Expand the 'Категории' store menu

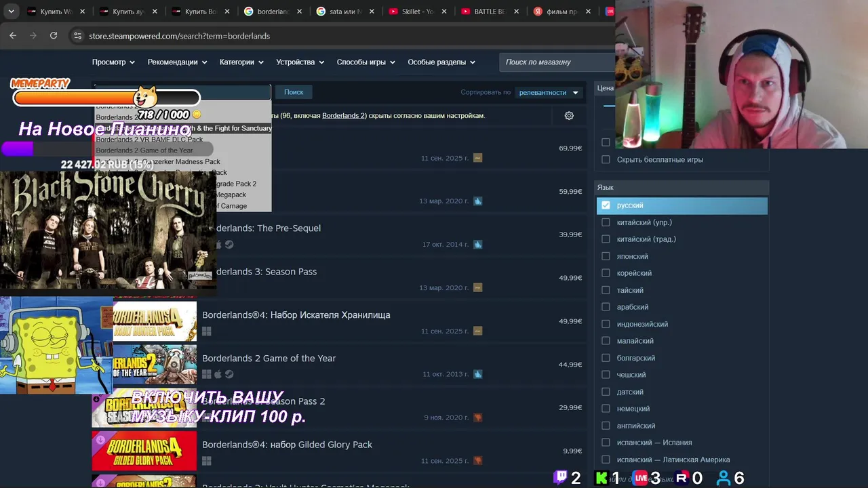(x=241, y=62)
